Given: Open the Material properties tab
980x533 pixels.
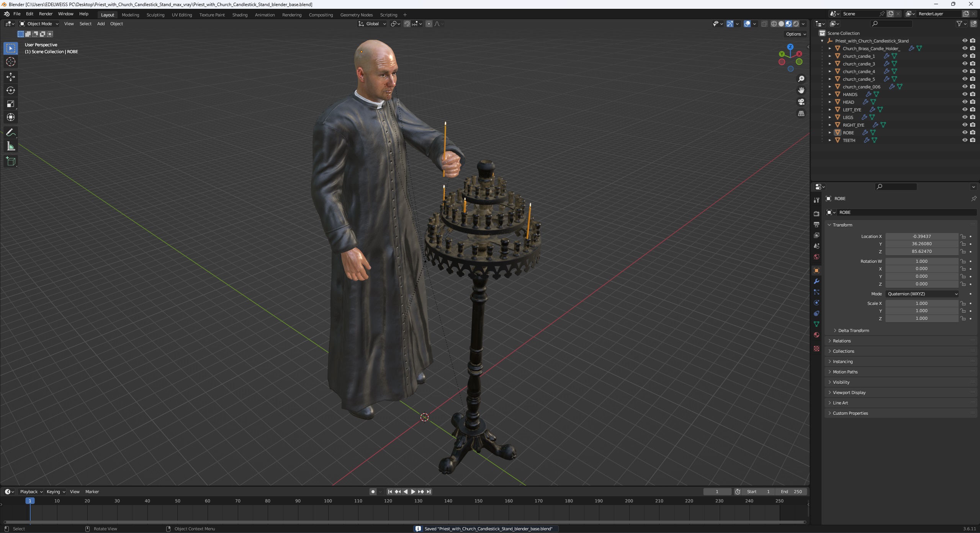Looking at the screenshot, I should tap(816, 335).
